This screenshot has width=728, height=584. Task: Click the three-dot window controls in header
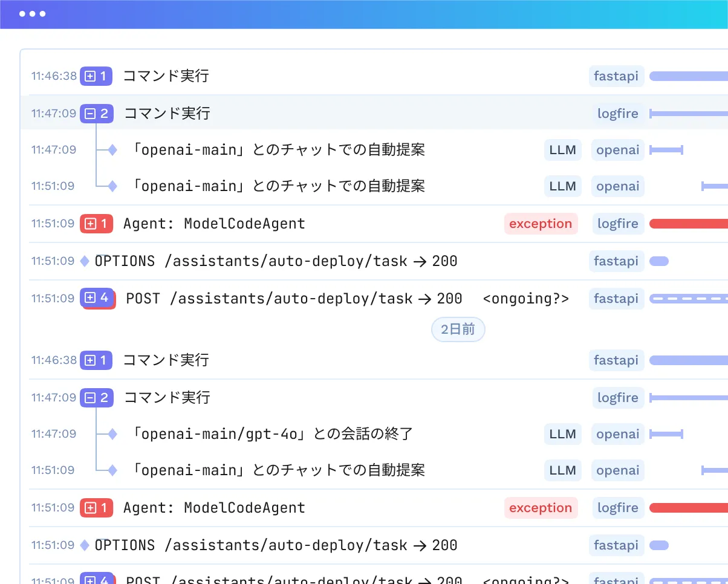(x=32, y=14)
